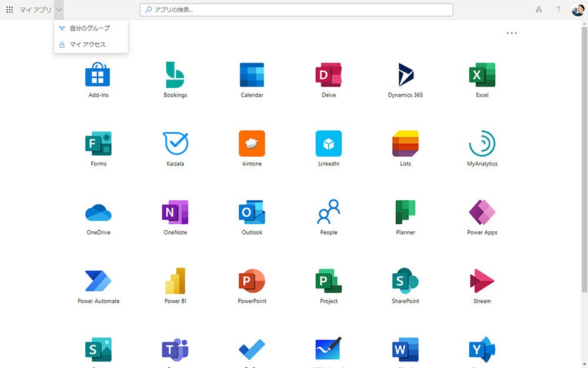Viewport: 588px width, 368px height.
Task: Open the To Do checkmark app
Action: coord(252,350)
